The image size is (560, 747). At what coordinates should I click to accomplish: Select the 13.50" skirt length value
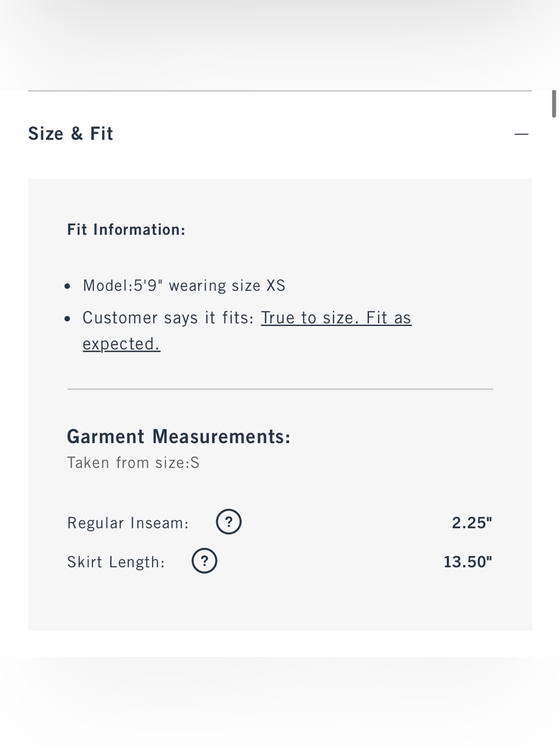pos(468,562)
